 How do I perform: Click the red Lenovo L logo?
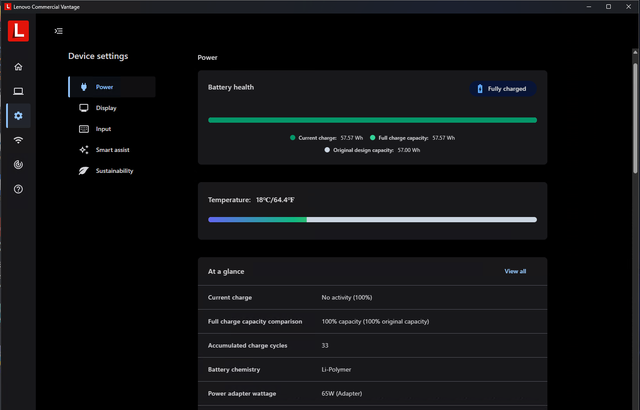18,31
